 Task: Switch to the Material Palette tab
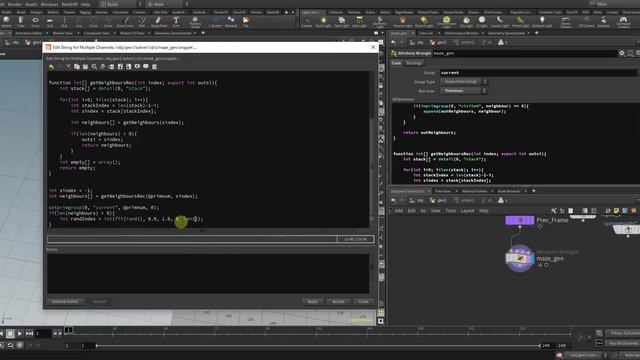(x=475, y=191)
